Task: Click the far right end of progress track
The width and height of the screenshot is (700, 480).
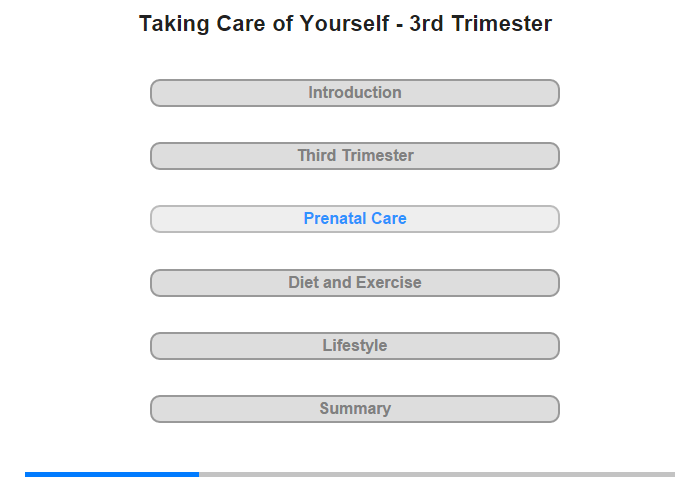Action: pos(671,474)
